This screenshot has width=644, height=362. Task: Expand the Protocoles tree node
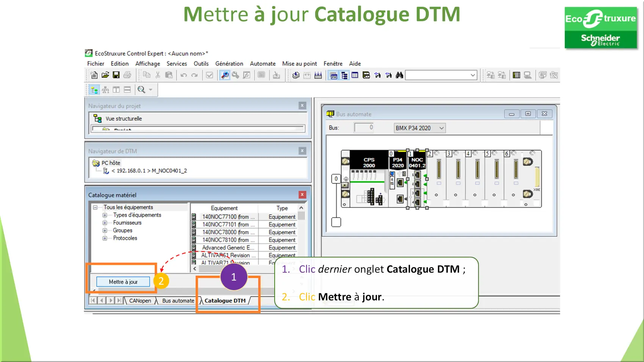coord(105,238)
